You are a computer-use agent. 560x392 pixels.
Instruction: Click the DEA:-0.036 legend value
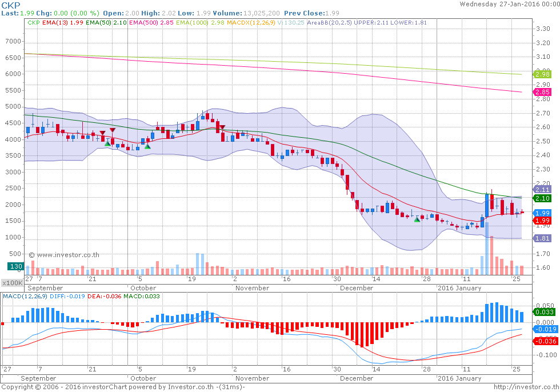104,297
